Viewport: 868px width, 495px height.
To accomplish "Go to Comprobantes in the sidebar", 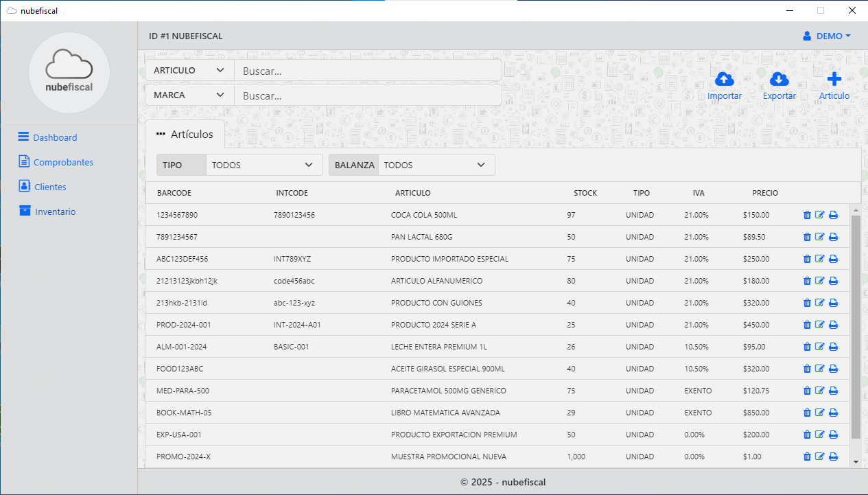I will tap(62, 163).
